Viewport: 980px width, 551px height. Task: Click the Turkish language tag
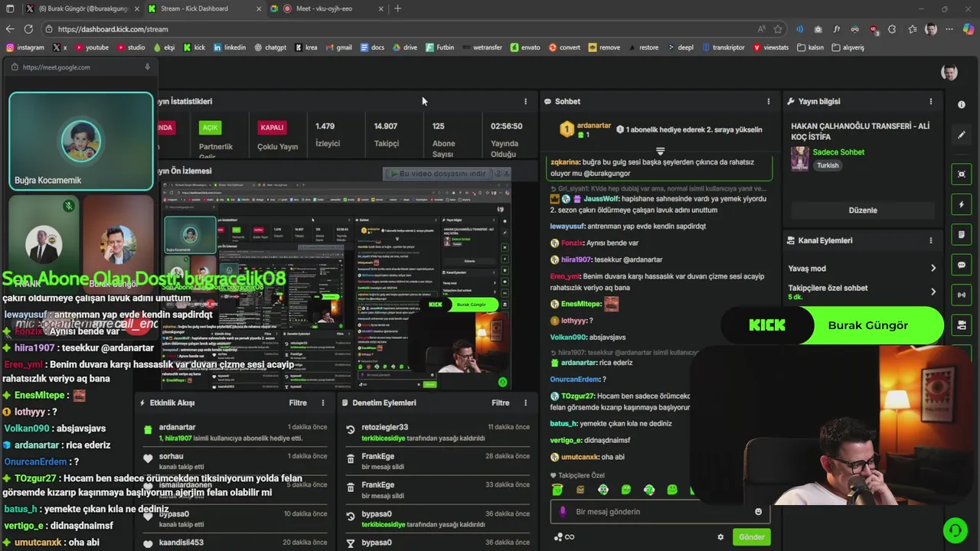(x=828, y=165)
